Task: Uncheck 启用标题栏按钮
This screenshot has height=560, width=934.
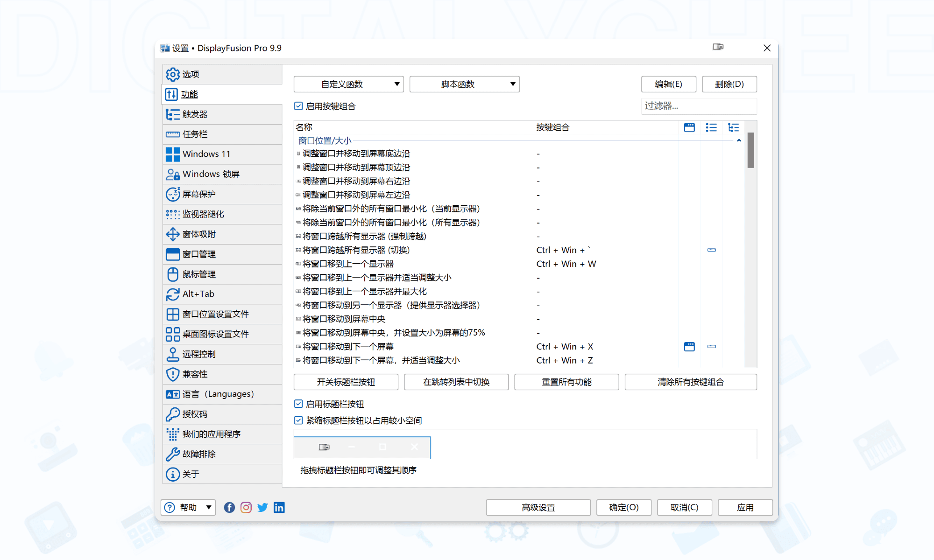Action: click(298, 404)
